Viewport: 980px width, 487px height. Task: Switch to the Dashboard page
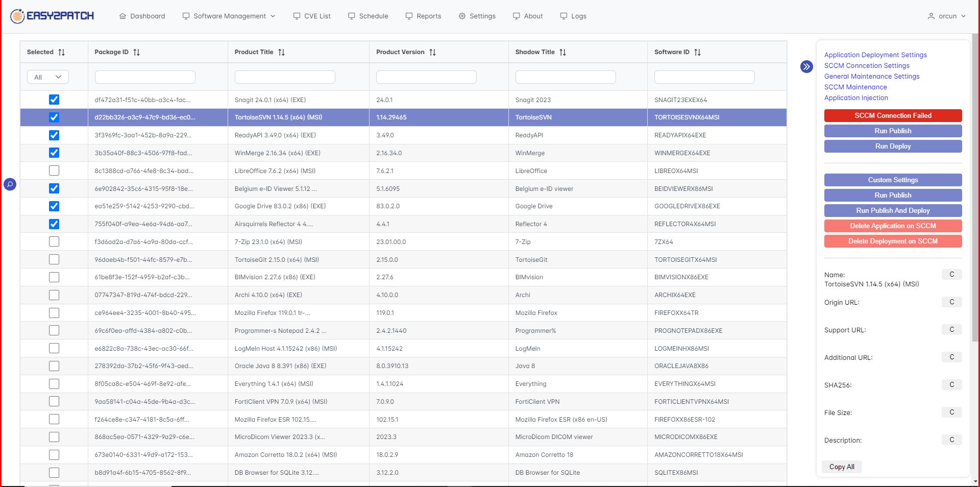pos(148,16)
